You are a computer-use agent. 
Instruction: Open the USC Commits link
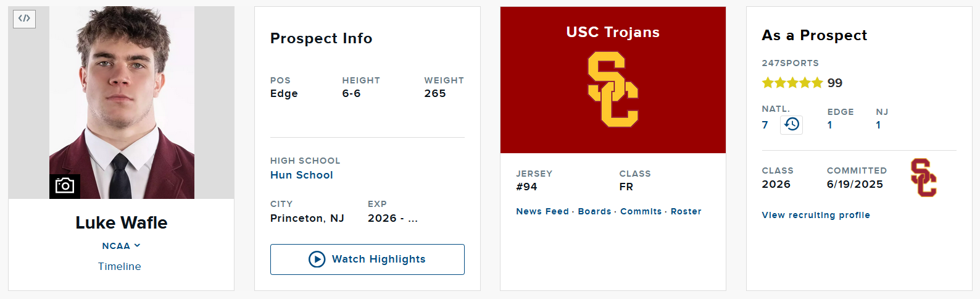[x=641, y=211]
